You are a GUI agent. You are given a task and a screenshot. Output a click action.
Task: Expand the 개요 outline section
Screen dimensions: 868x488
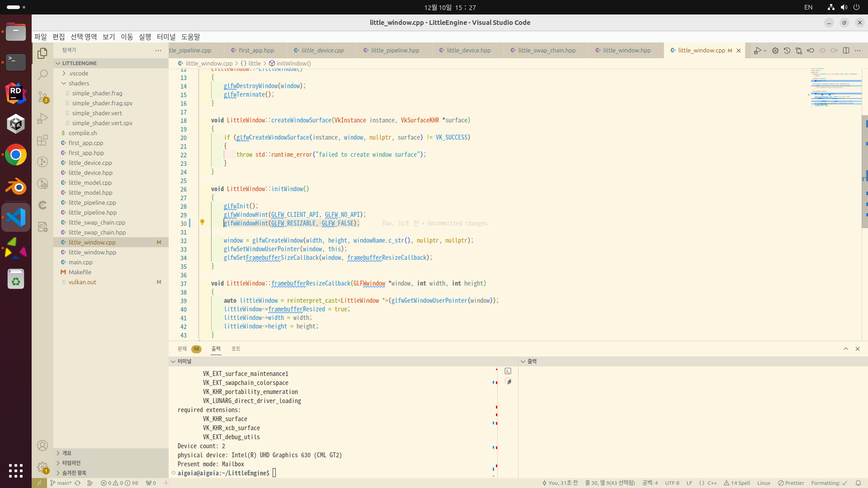[111, 453]
